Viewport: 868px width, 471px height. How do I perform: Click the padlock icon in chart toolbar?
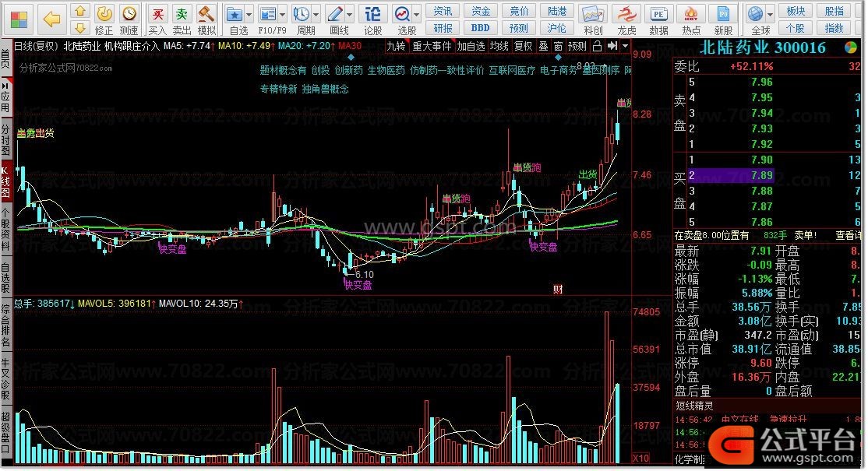coord(597,47)
